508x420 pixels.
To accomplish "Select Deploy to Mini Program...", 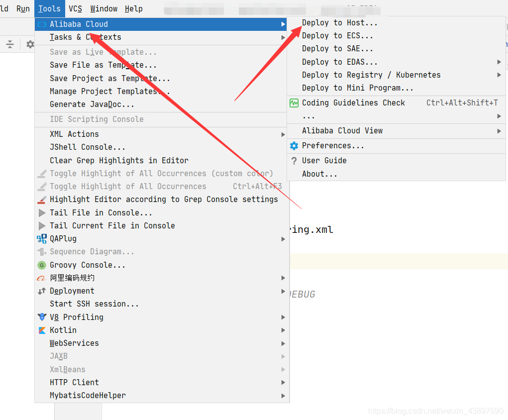I will pyautogui.click(x=396, y=88).
